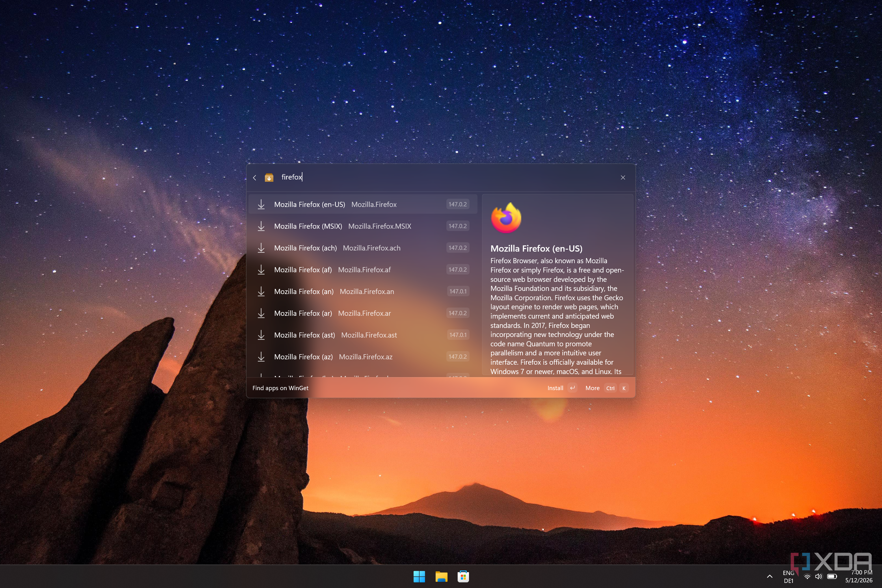Click into the search field containing "firefox"
The height and width of the screenshot is (588, 882).
(446, 177)
